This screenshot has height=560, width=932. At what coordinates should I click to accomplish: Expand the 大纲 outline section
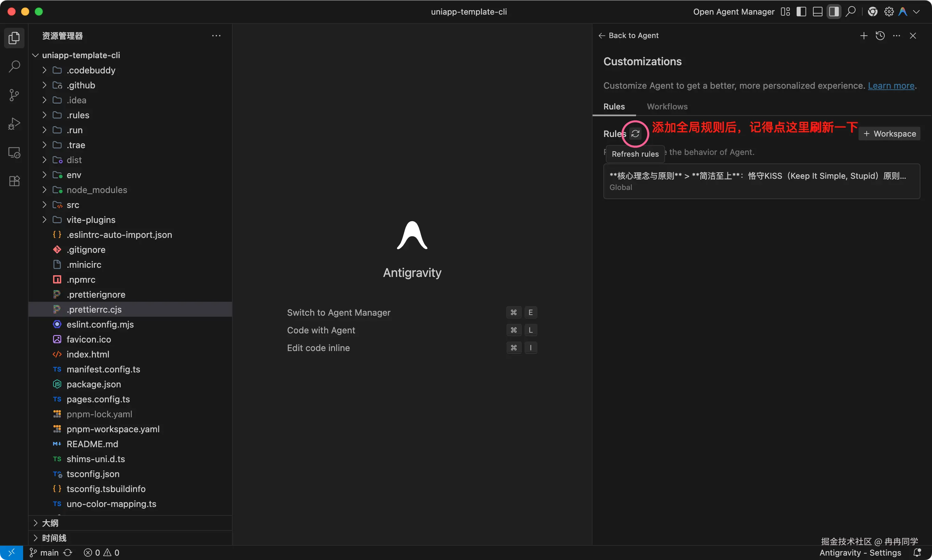[50, 523]
